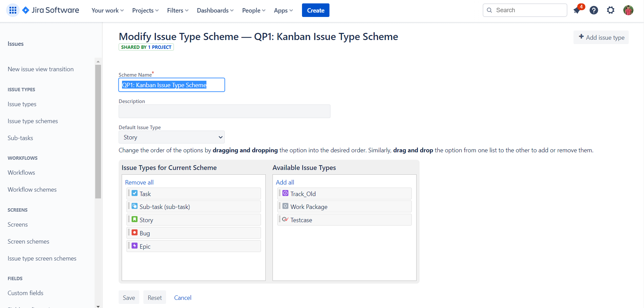Click the Epic issue type icon
The width and height of the screenshot is (644, 308).
pos(135,246)
